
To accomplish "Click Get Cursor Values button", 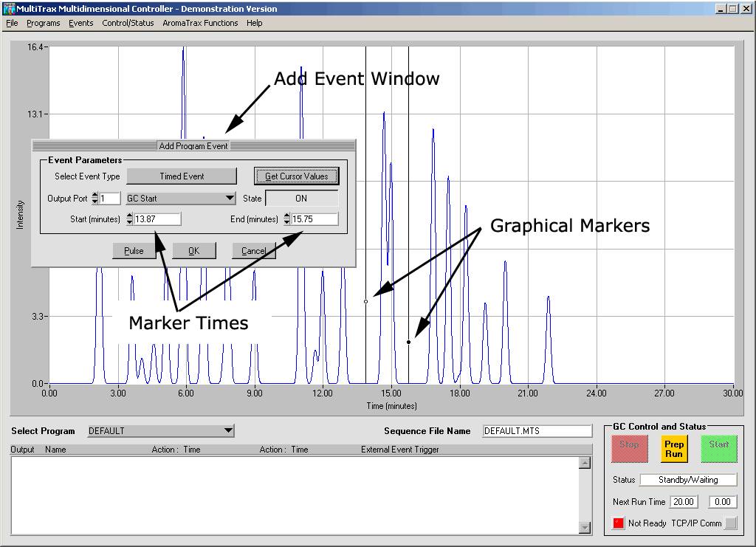I will point(296,176).
